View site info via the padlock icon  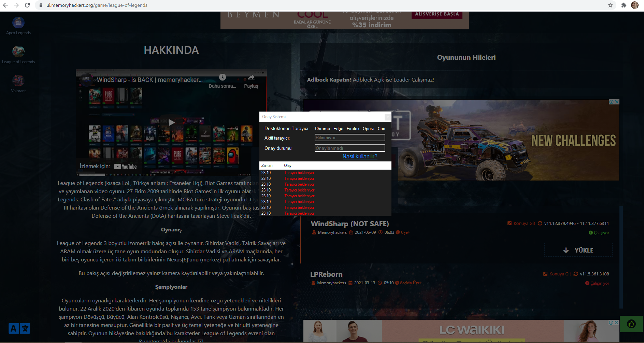coord(41,5)
